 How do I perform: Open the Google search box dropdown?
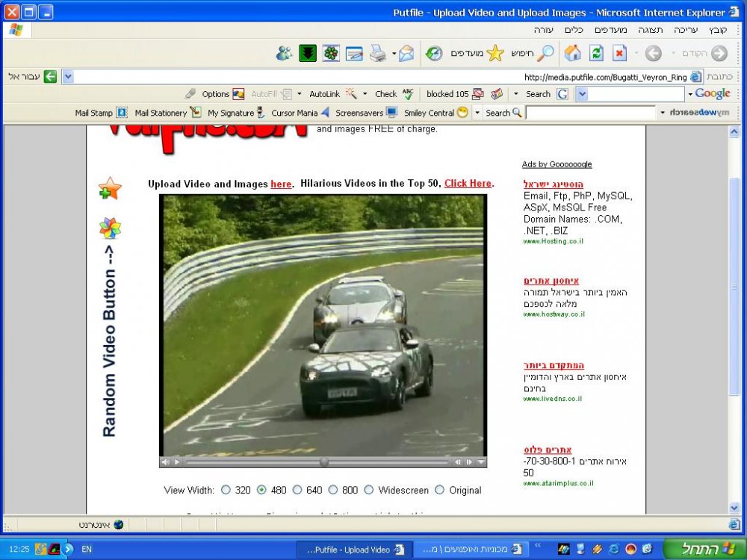(582, 94)
